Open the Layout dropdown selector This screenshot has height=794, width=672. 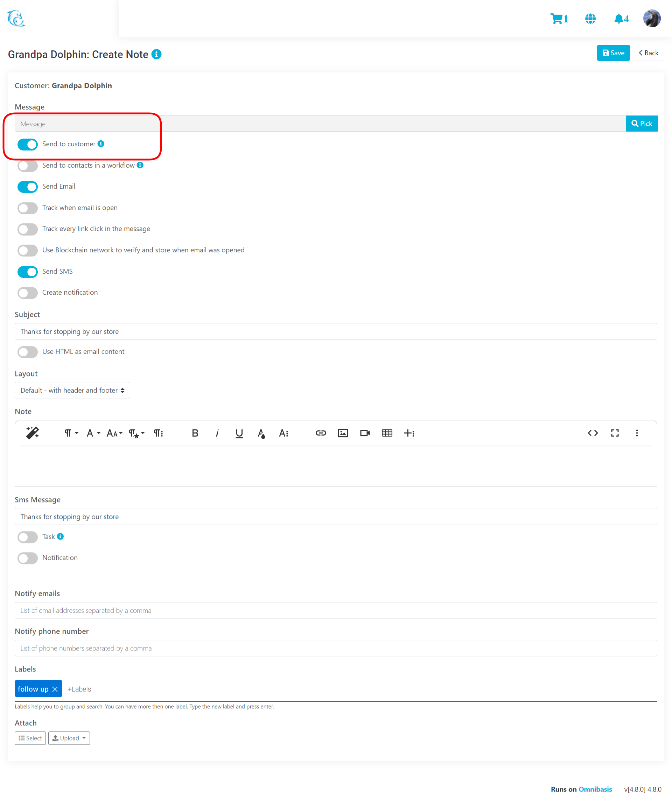point(72,390)
